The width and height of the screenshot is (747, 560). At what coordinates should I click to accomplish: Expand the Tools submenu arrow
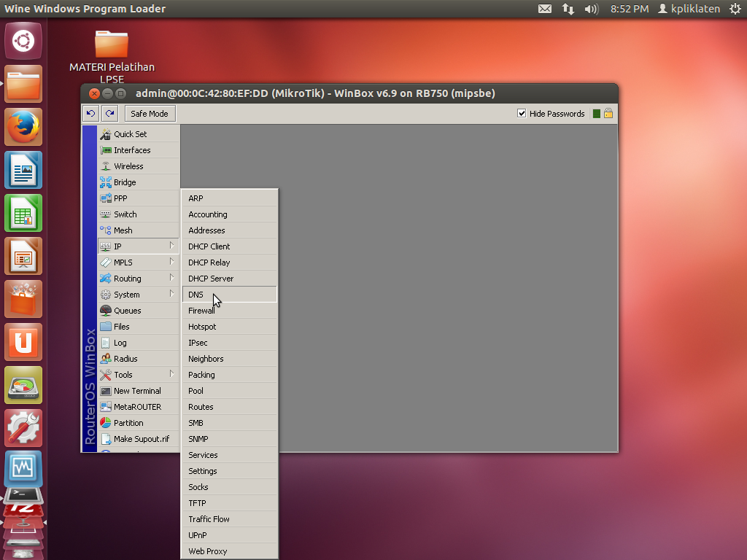(x=171, y=374)
